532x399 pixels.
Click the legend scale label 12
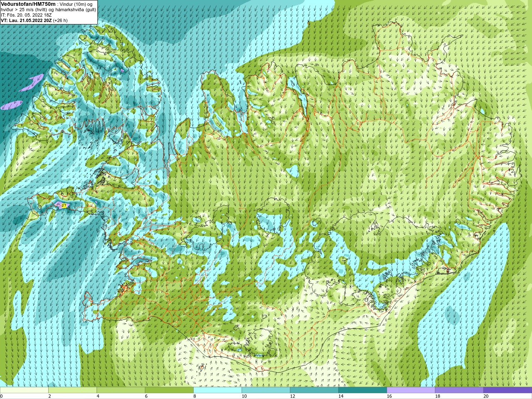pos(293,396)
